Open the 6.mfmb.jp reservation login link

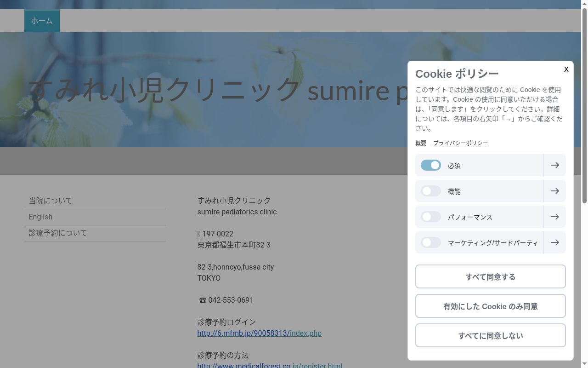[260, 333]
